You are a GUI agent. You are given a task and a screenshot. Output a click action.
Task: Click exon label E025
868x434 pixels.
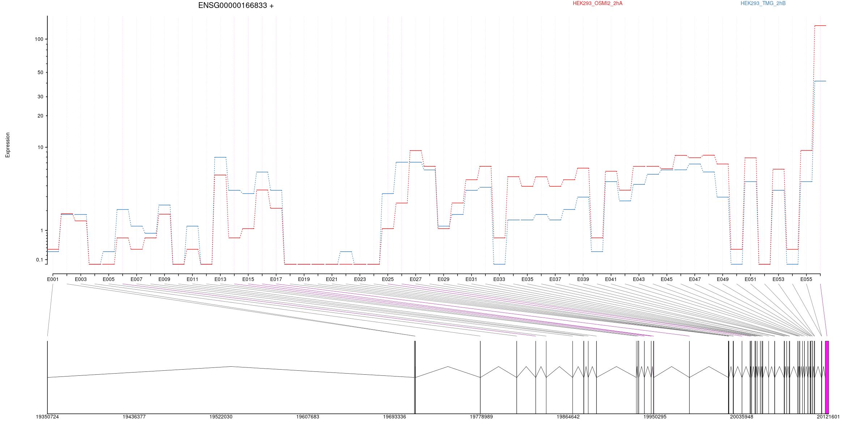click(x=388, y=279)
